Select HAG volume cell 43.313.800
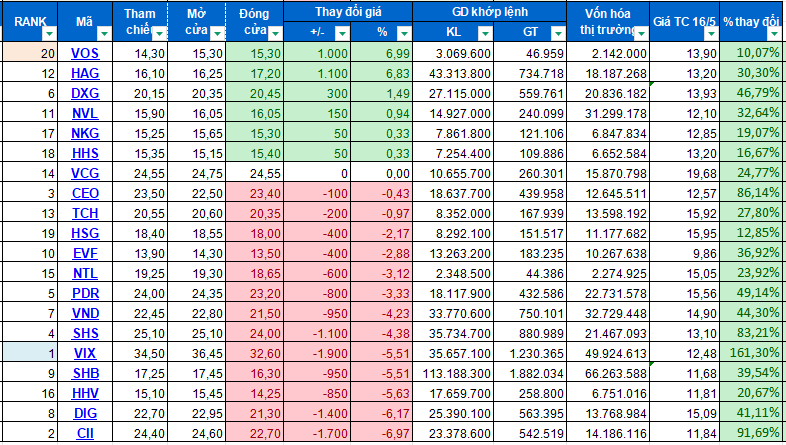The height and width of the screenshot is (445, 786). (x=453, y=73)
